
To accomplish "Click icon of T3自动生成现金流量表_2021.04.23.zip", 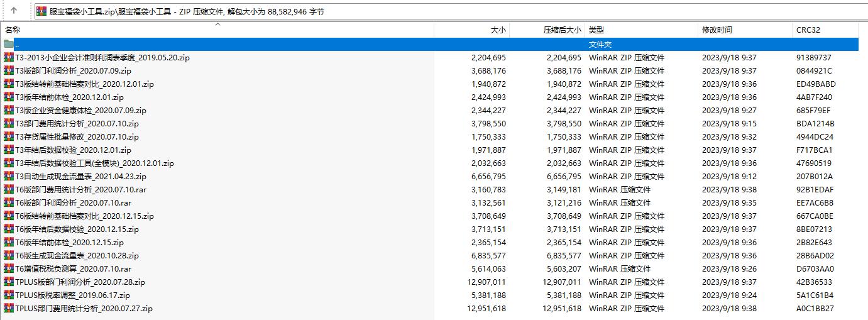I will (x=8, y=176).
